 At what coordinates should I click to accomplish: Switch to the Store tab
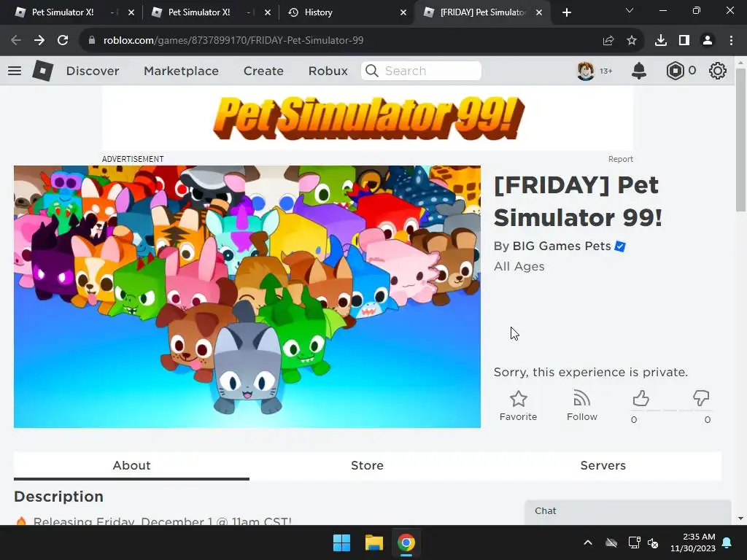click(368, 466)
